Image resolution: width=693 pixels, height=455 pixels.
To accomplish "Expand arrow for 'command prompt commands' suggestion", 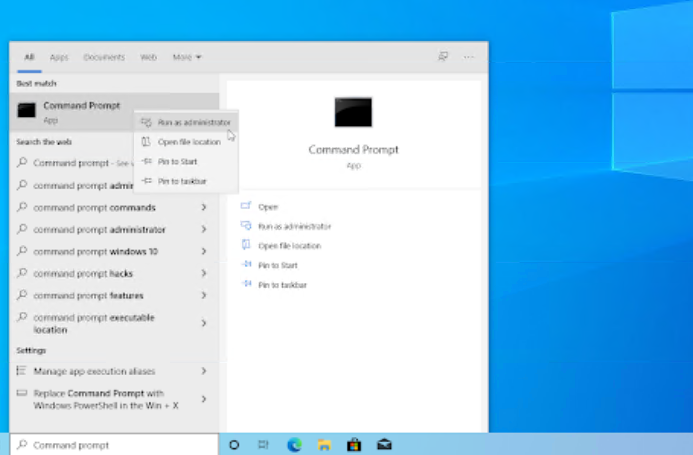I will tap(204, 207).
